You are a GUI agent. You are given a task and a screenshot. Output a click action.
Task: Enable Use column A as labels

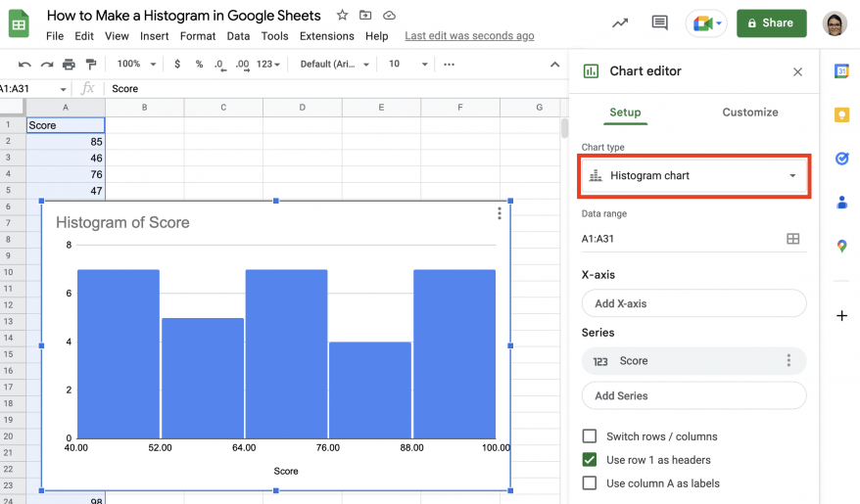[x=589, y=483]
